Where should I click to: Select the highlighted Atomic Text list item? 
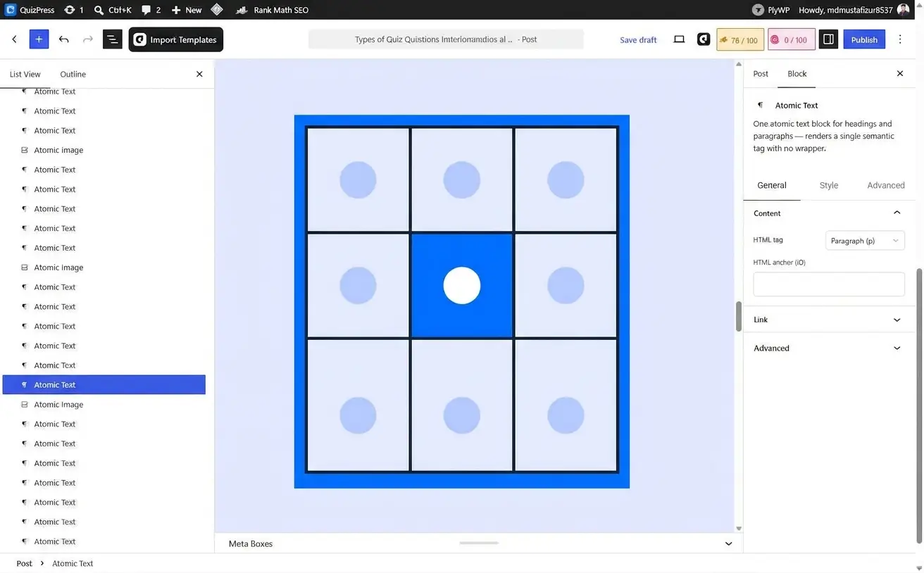104,384
